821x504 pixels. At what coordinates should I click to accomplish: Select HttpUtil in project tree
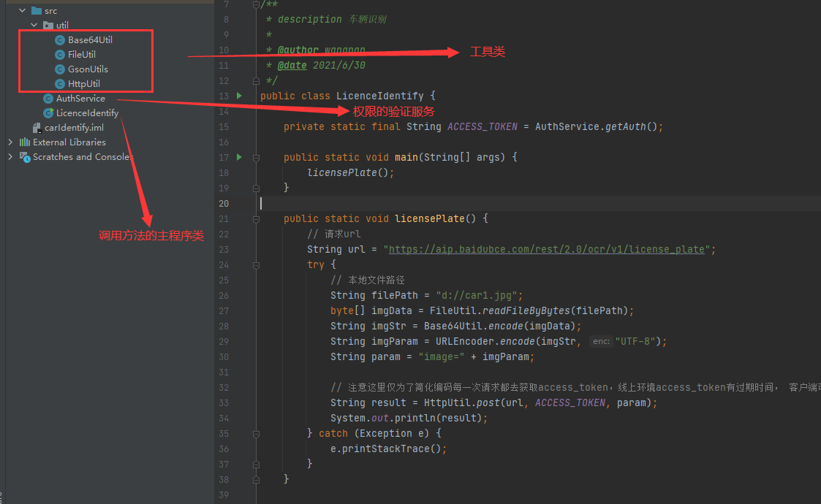tap(84, 84)
